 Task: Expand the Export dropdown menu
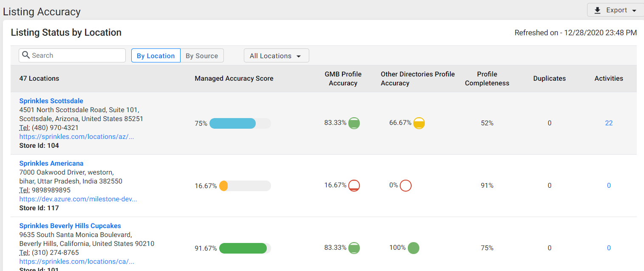coord(616,10)
